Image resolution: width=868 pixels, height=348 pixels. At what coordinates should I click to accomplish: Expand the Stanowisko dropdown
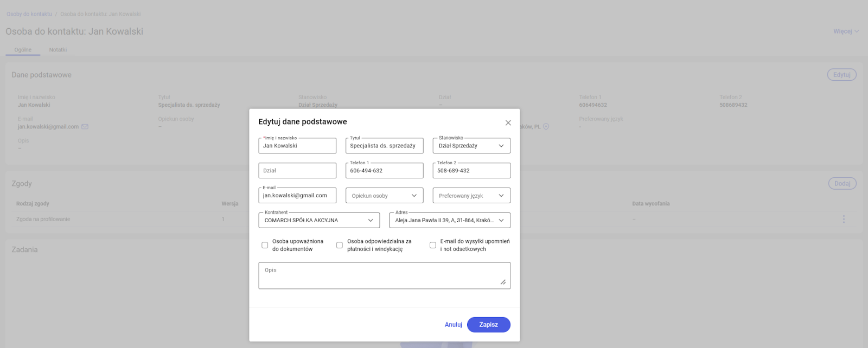(x=501, y=146)
